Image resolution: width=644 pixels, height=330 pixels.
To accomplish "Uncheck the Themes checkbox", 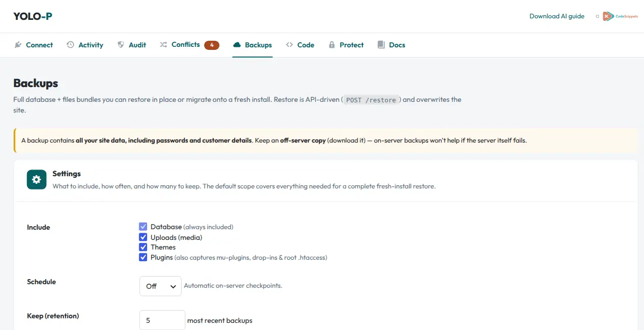I will pyautogui.click(x=143, y=247).
